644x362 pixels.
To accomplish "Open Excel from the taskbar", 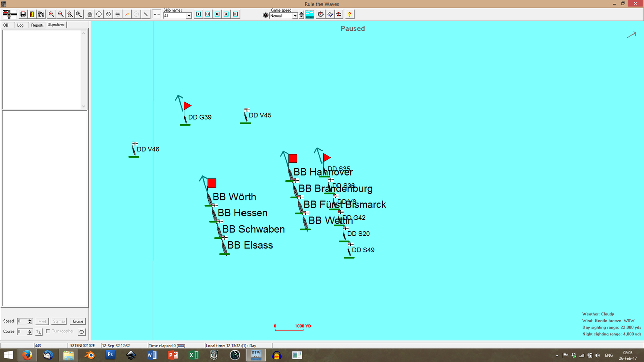I will click(x=193, y=355).
